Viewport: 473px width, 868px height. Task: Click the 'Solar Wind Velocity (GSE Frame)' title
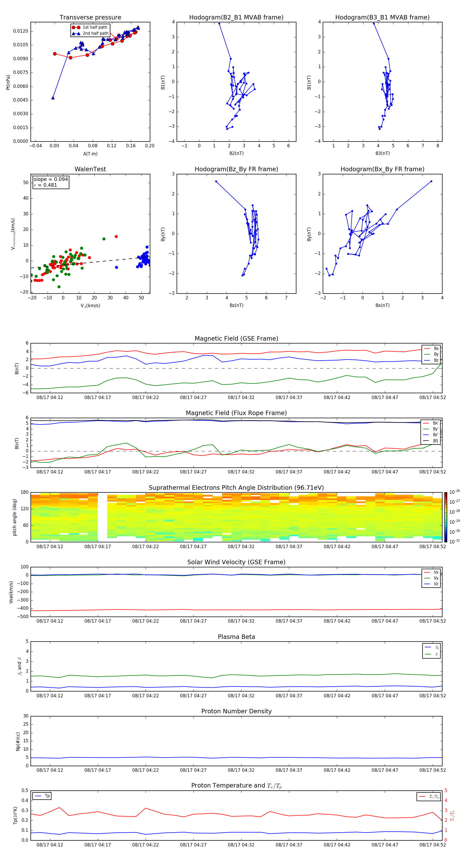coord(236,562)
